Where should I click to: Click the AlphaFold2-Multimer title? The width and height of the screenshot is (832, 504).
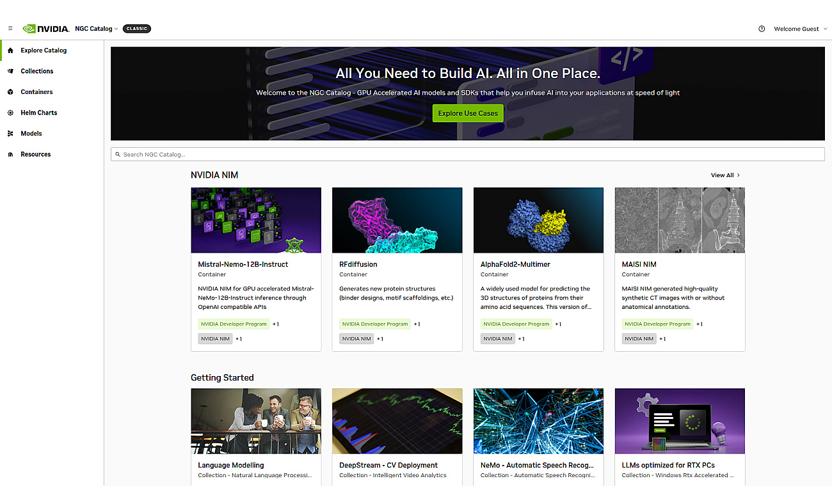coord(515,264)
